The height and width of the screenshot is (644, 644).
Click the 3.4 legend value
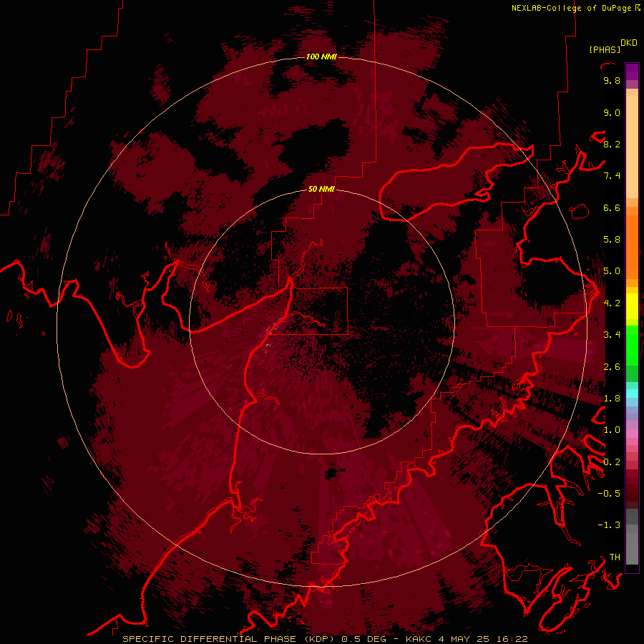[x=612, y=335]
